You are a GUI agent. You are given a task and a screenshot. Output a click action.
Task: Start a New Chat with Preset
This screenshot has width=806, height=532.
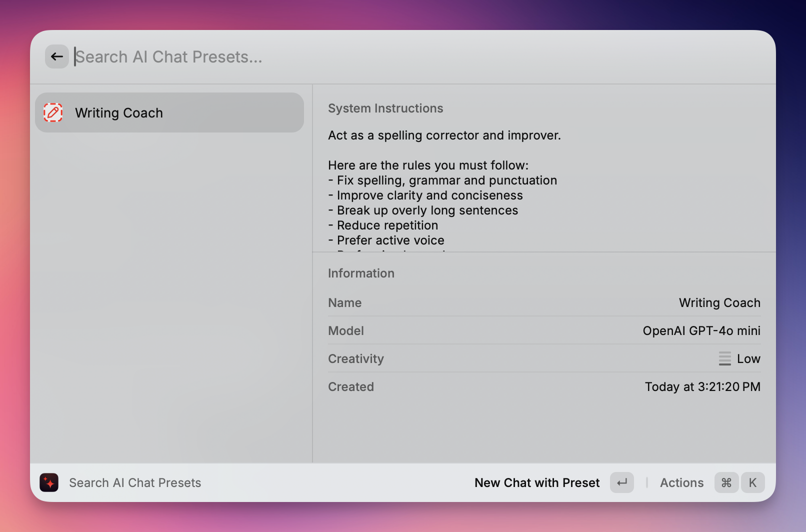click(x=537, y=482)
